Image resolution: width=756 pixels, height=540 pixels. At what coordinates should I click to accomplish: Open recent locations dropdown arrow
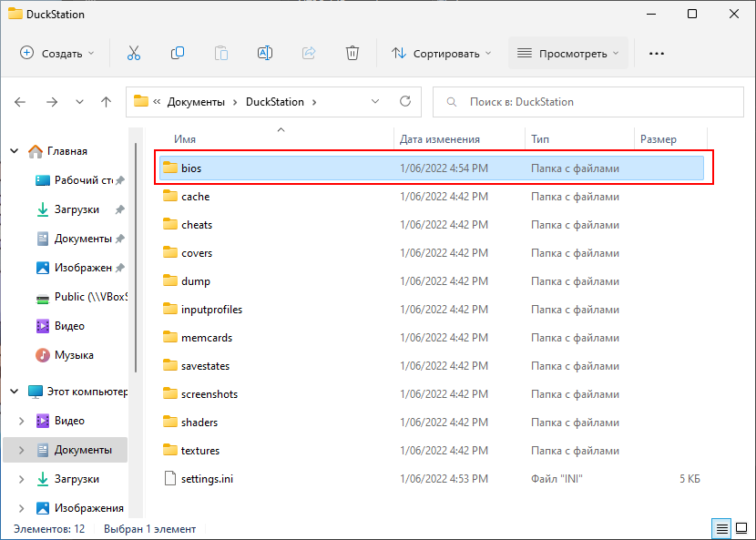coord(79,102)
